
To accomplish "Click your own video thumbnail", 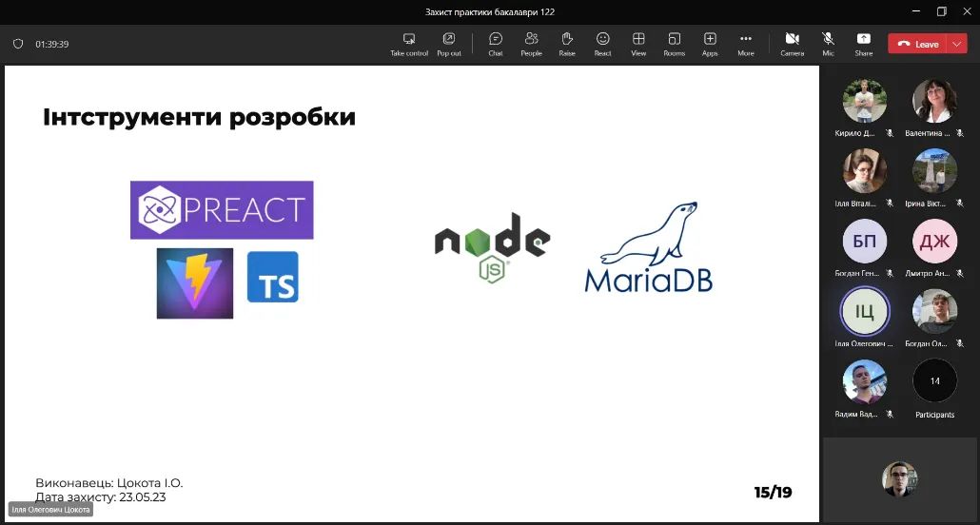I will pyautogui.click(x=899, y=478).
